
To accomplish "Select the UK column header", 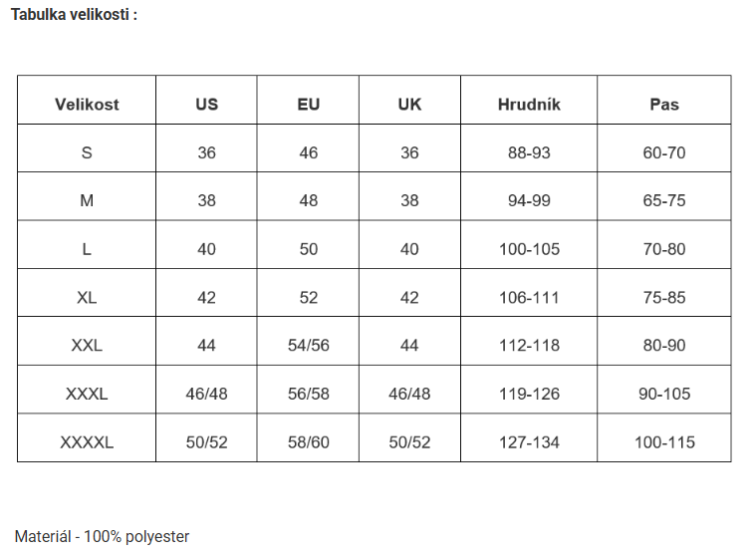I will (x=409, y=104).
